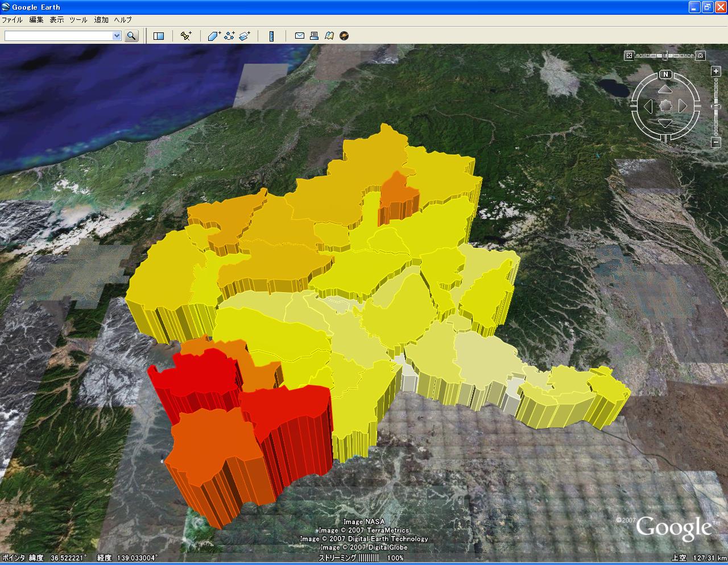Click the search magnifier button

tap(131, 36)
